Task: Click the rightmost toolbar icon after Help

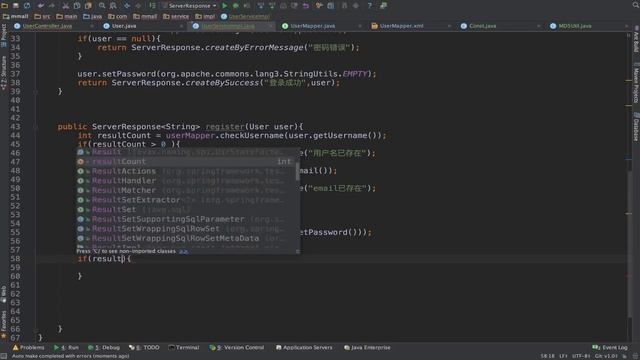Action: click(383, 6)
